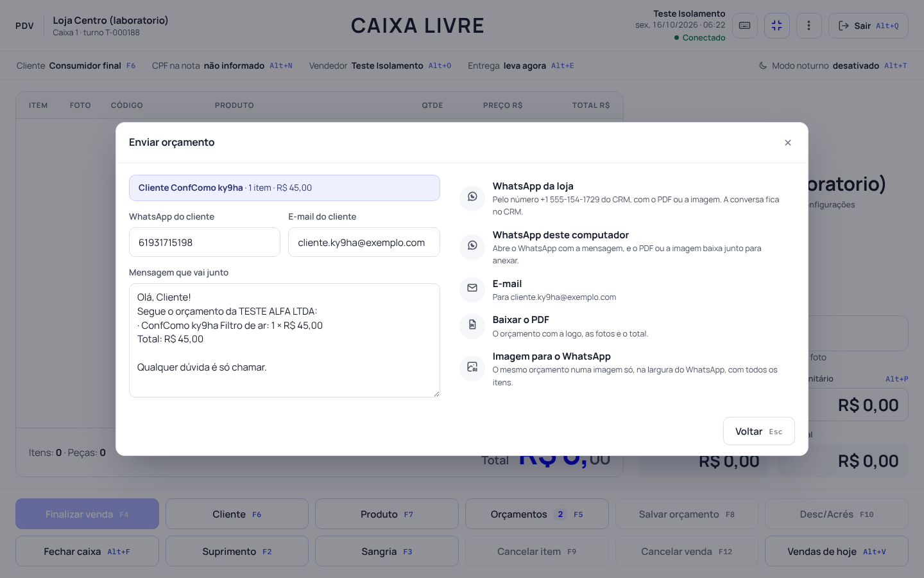This screenshot has height=578, width=924.
Task: Click the Baixar o PDF file icon
Action: coord(472,325)
